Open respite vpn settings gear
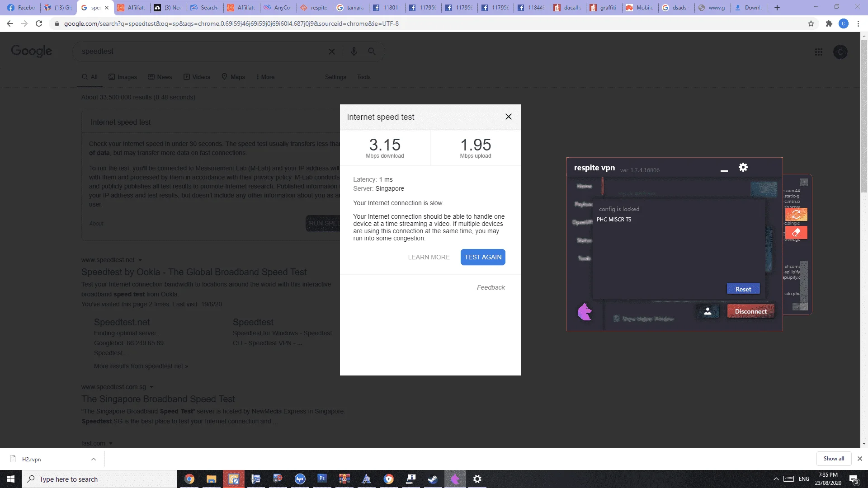 coord(743,167)
